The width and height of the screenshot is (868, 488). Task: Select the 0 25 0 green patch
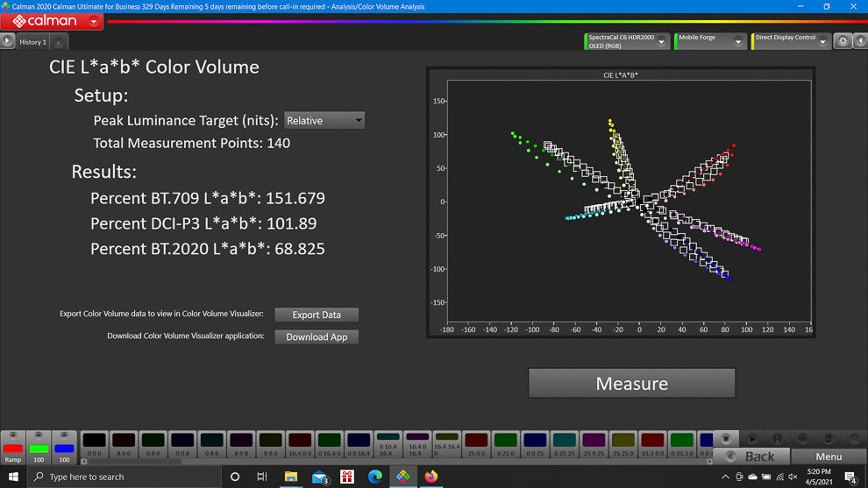(505, 444)
